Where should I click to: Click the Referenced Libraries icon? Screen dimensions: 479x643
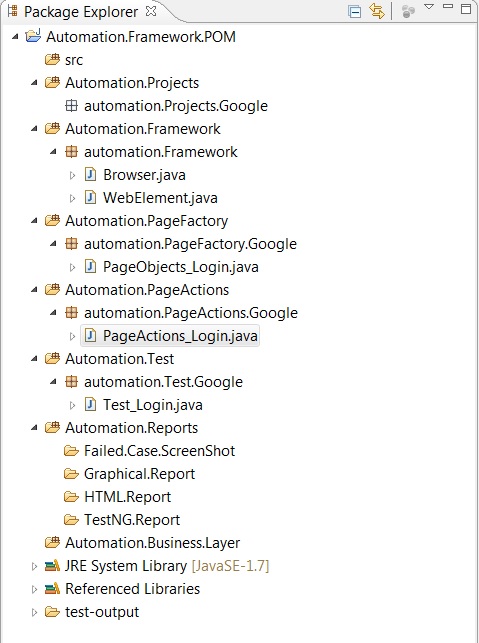52,588
